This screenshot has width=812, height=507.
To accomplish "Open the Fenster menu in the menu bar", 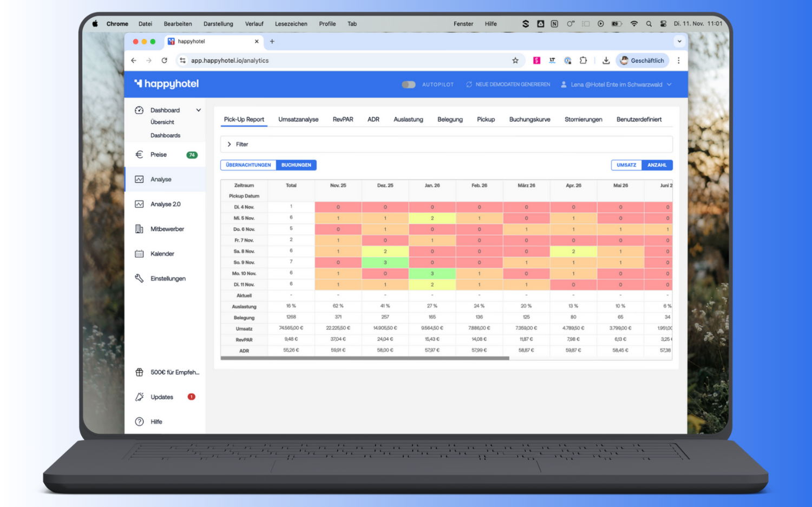I will 463,24.
